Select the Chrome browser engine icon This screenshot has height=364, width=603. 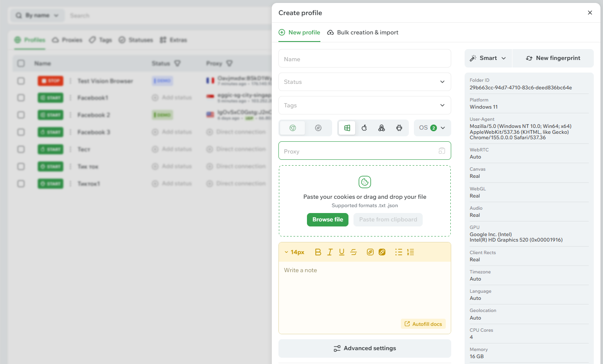[x=293, y=128]
